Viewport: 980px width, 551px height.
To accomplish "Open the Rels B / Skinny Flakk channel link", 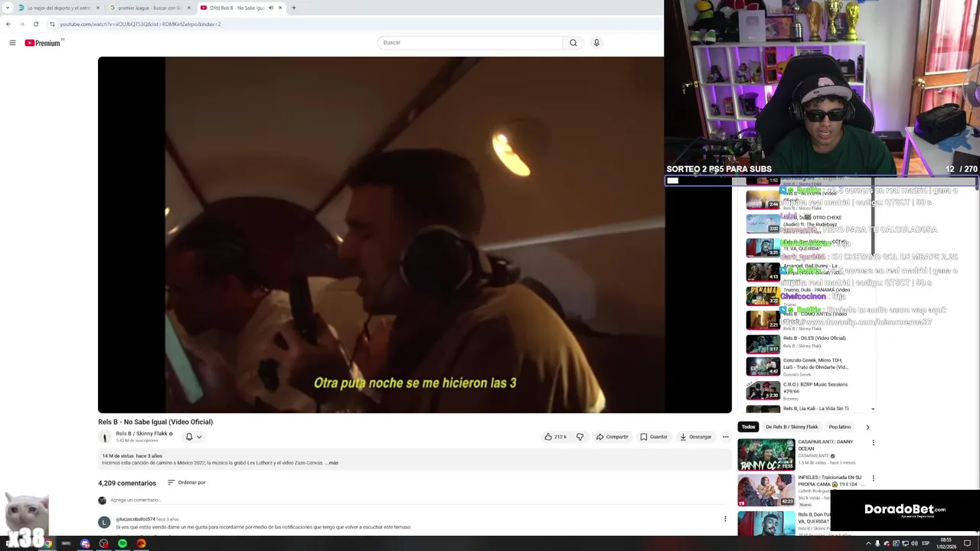I will pos(141,434).
